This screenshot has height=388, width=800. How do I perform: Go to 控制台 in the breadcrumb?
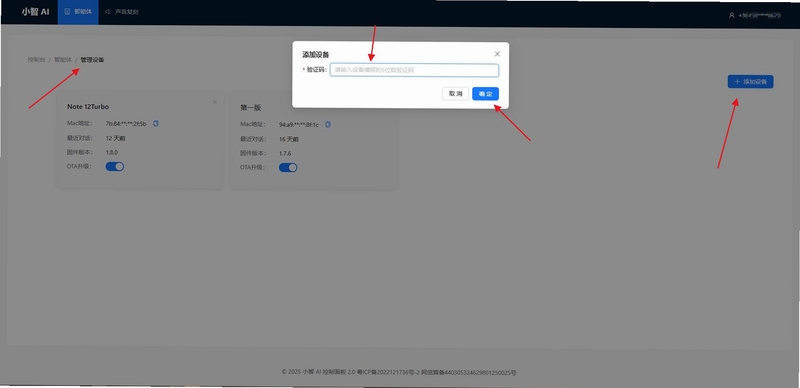[36, 60]
